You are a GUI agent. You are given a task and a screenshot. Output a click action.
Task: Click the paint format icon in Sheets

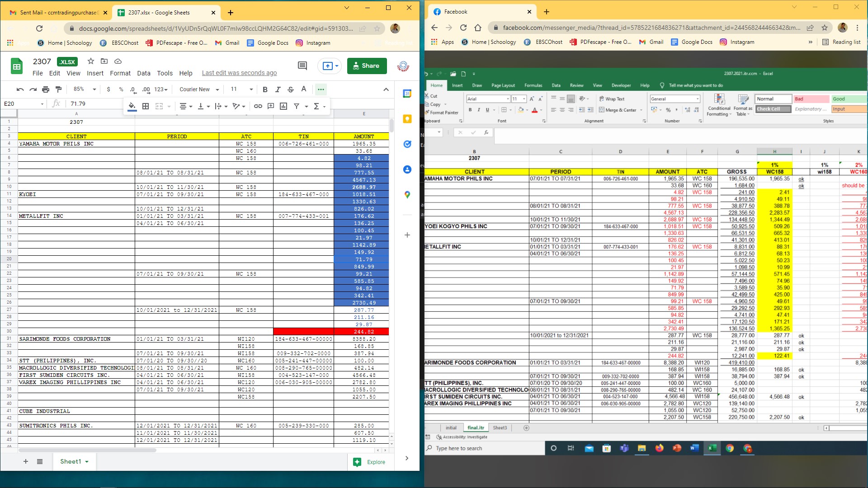(58, 89)
